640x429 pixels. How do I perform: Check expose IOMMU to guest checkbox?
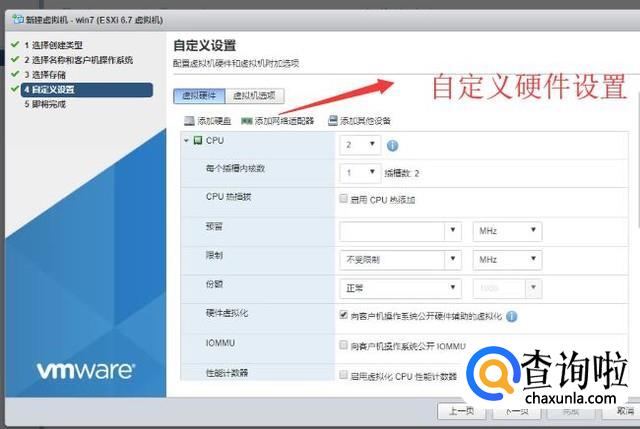coord(343,345)
